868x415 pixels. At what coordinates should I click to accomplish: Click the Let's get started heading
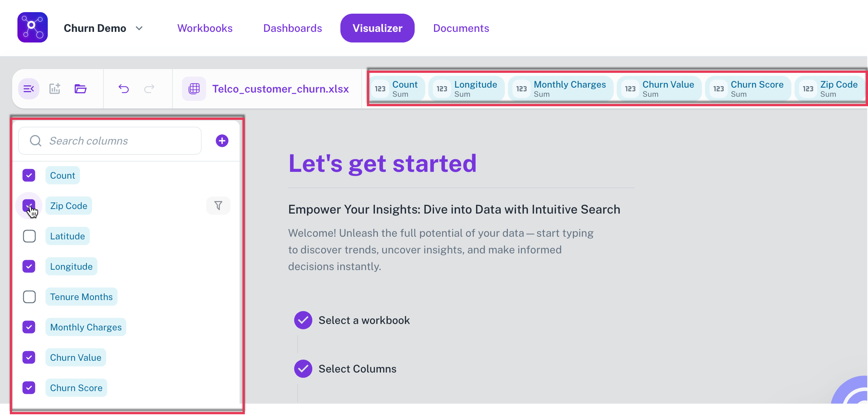click(x=382, y=163)
